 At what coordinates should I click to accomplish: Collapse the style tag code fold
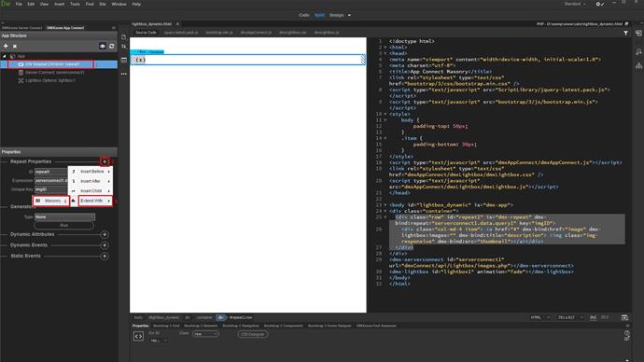(x=385, y=114)
